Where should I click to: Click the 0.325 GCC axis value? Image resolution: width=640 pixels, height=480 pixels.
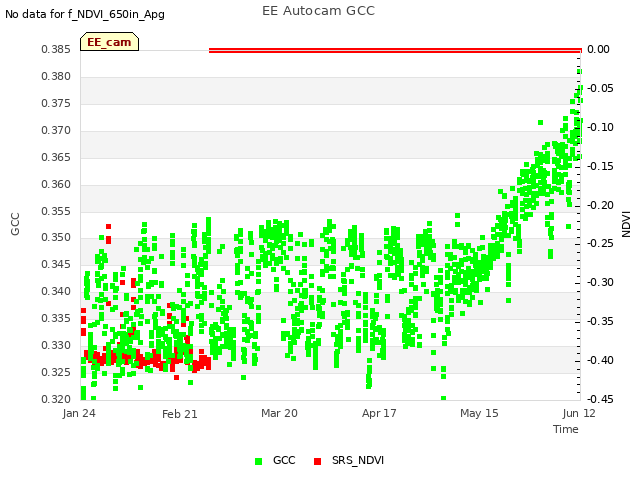click(56, 372)
